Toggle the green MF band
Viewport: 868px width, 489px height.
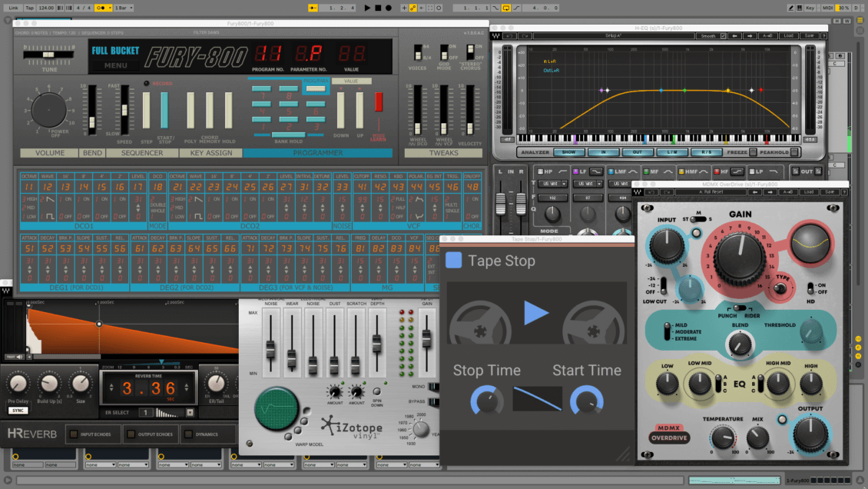[646, 171]
